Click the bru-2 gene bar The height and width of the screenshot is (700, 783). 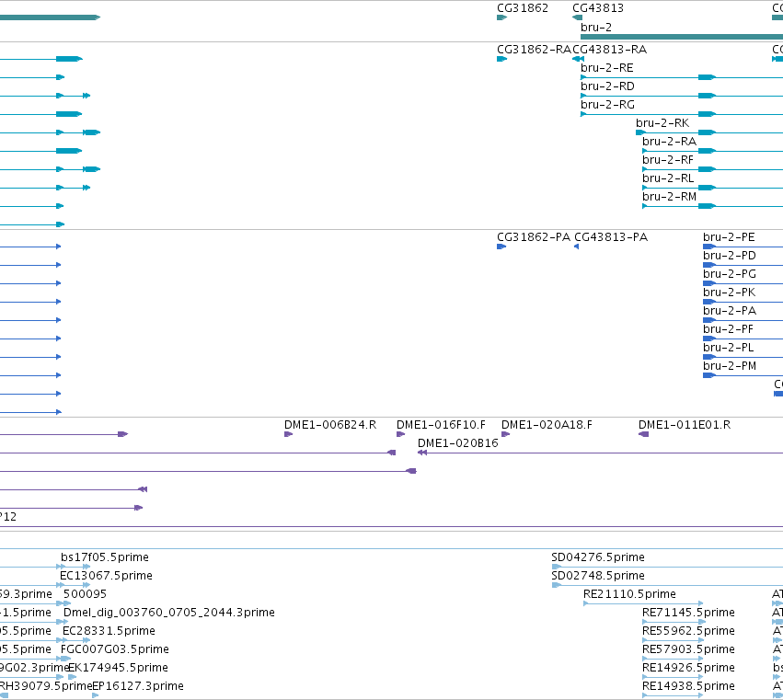[x=682, y=37]
